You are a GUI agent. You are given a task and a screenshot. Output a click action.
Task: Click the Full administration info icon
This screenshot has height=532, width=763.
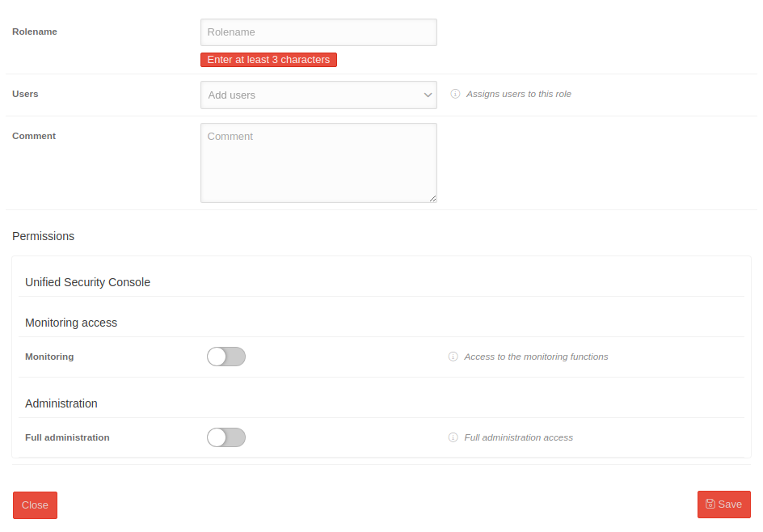(x=453, y=437)
